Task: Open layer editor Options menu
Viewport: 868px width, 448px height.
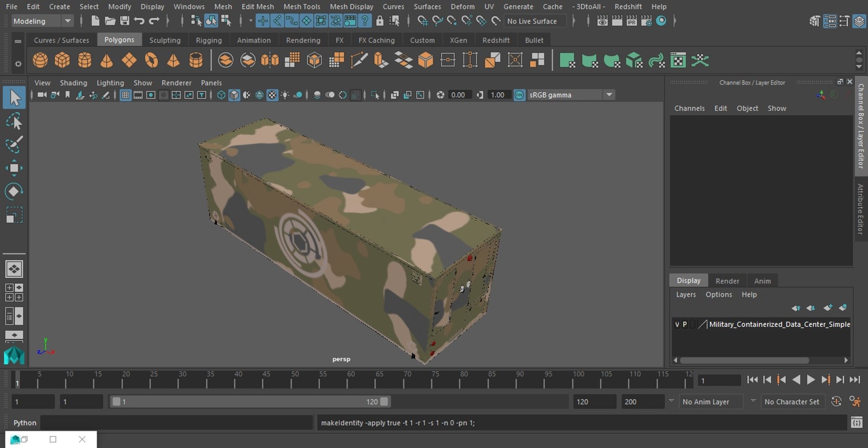Action: (x=718, y=294)
